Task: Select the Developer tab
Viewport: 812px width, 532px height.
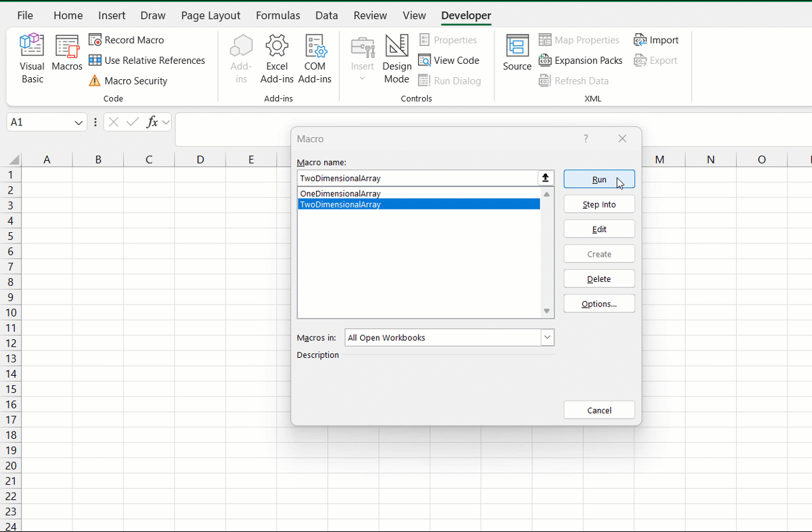Action: coord(466,15)
